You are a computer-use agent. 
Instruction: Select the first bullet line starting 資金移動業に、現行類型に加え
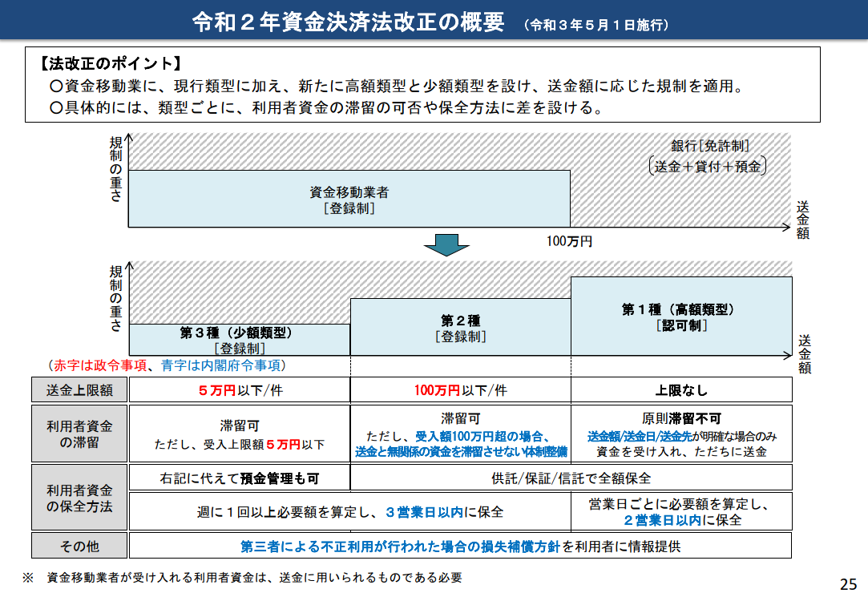[397, 86]
